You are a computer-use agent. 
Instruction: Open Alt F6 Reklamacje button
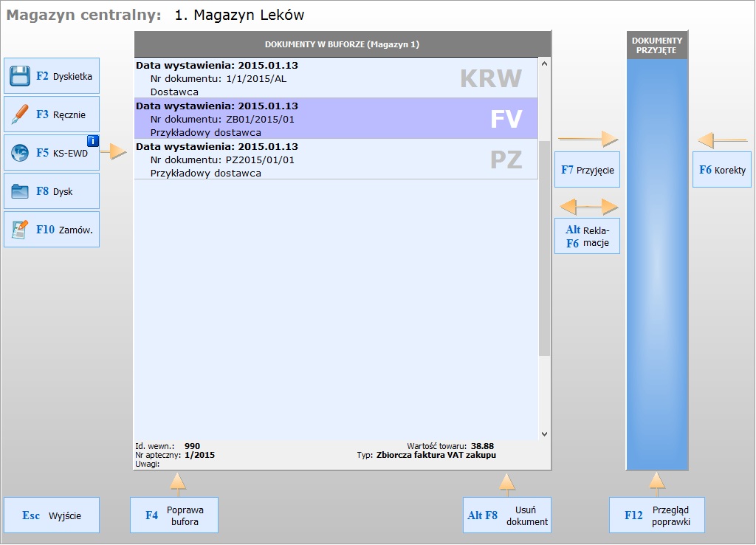(x=587, y=236)
